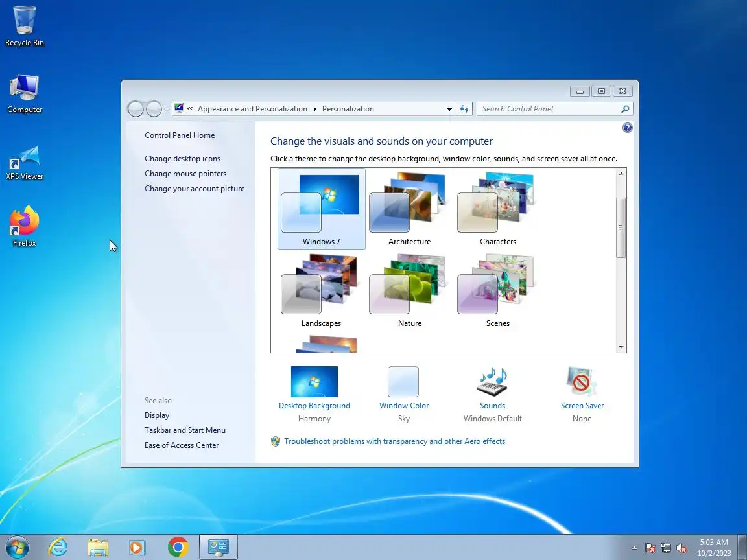Launch Internet Explorer from the taskbar
This screenshot has width=747, height=560.
pyautogui.click(x=58, y=547)
